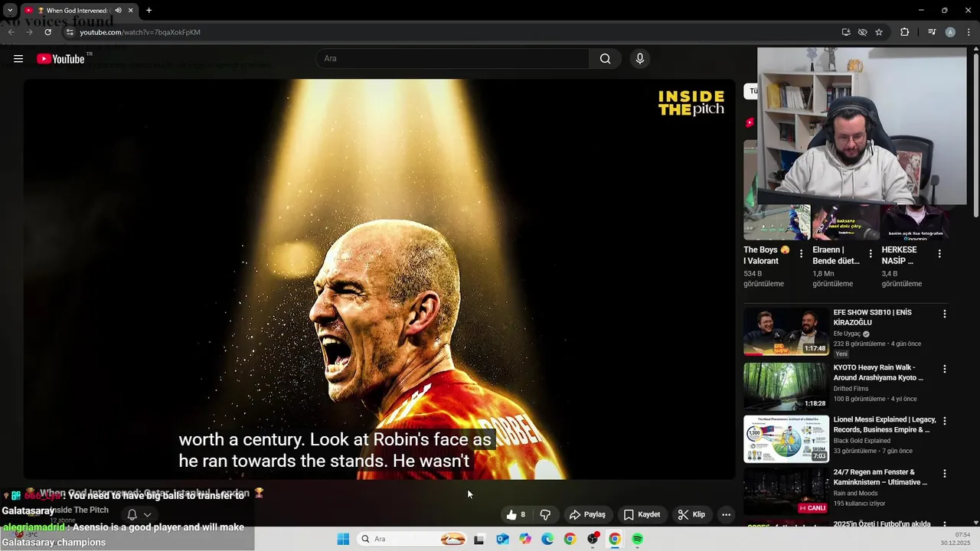Open Efe Uygaç channel link
Image resolution: width=980 pixels, height=551 pixels.
click(847, 334)
